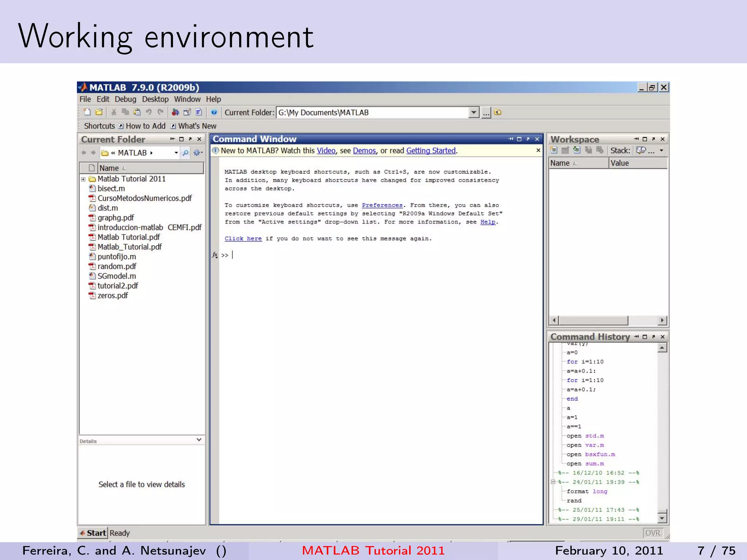Click the Preferences link in message
Viewport: 747px width, 560px height.
pyautogui.click(x=382, y=205)
